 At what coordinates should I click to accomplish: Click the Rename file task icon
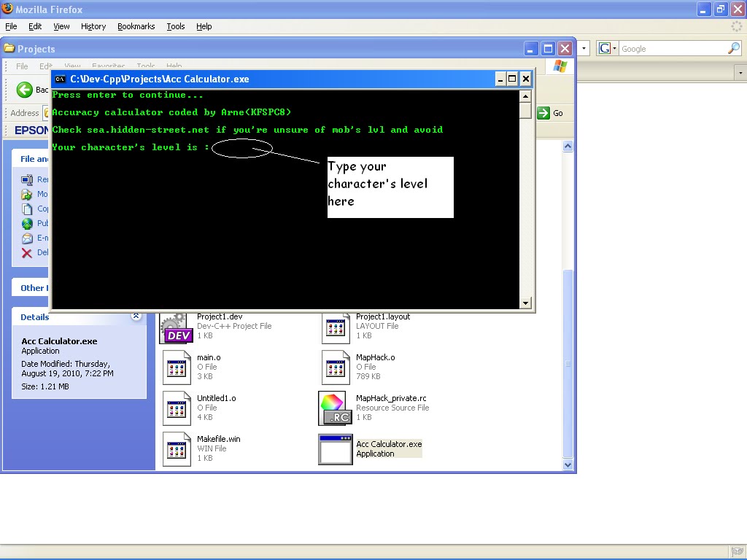(27, 179)
